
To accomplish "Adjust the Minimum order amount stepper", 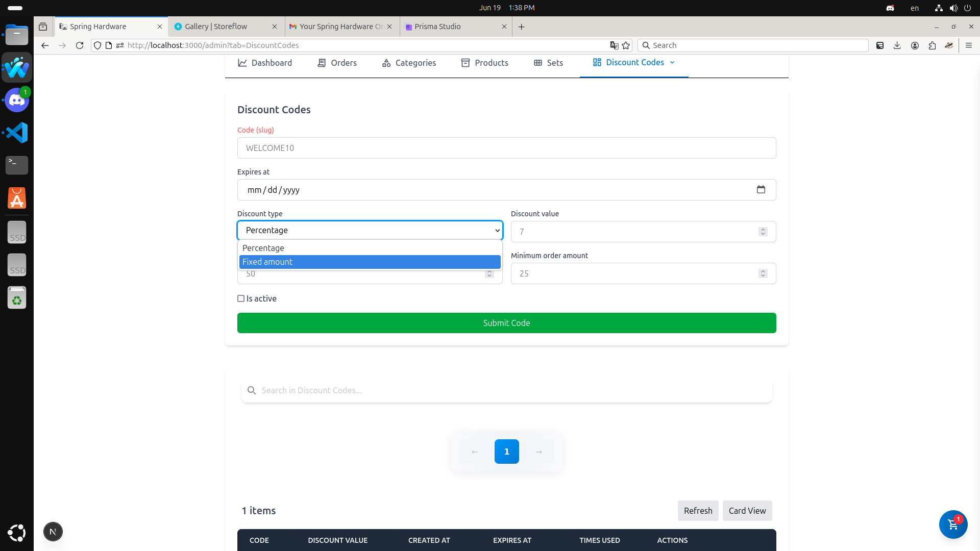I will 763,273.
